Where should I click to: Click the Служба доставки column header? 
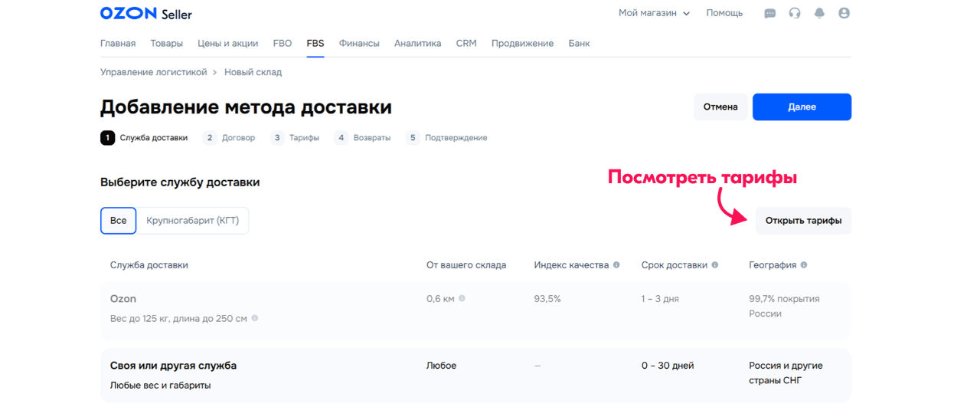(149, 265)
